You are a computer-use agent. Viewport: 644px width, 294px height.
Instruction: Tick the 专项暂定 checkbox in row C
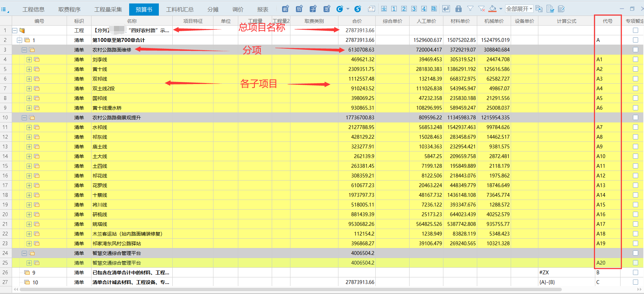[x=635, y=282]
